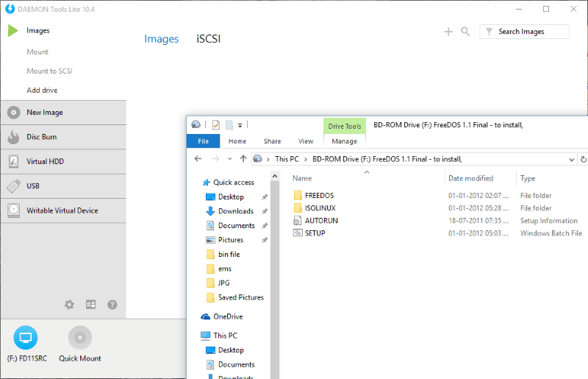Open the Manage ribbon tab
Image resolution: width=588 pixels, height=379 pixels.
[344, 141]
